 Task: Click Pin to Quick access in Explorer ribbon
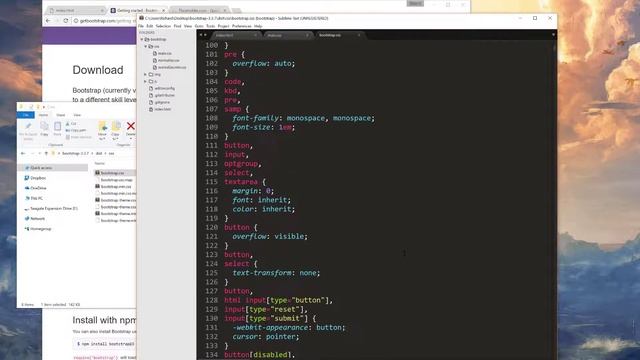(x=28, y=130)
